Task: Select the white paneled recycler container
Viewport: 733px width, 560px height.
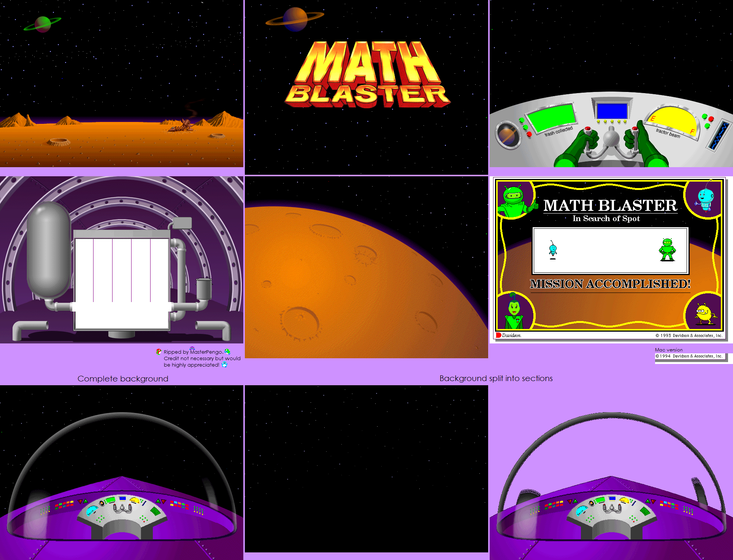Action: (122, 281)
